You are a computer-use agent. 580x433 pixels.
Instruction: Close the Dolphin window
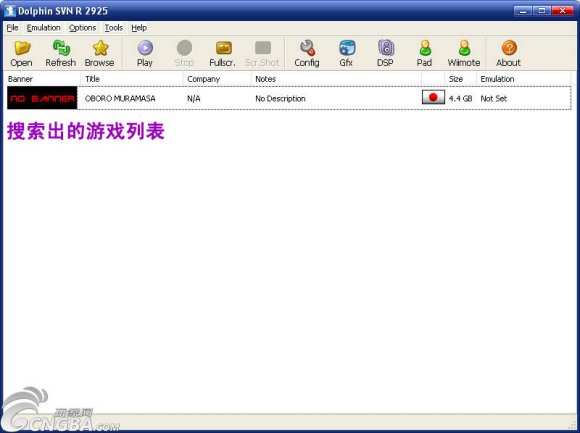[562, 11]
